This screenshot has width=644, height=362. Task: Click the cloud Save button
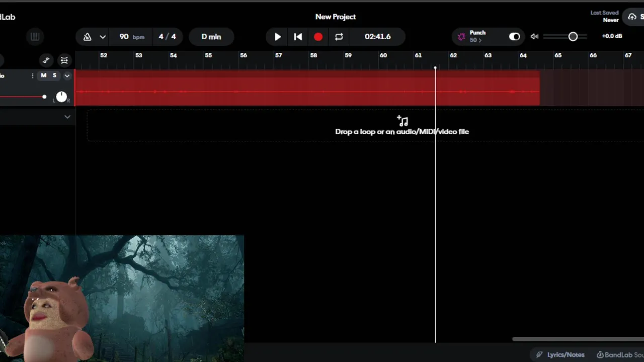point(634,17)
